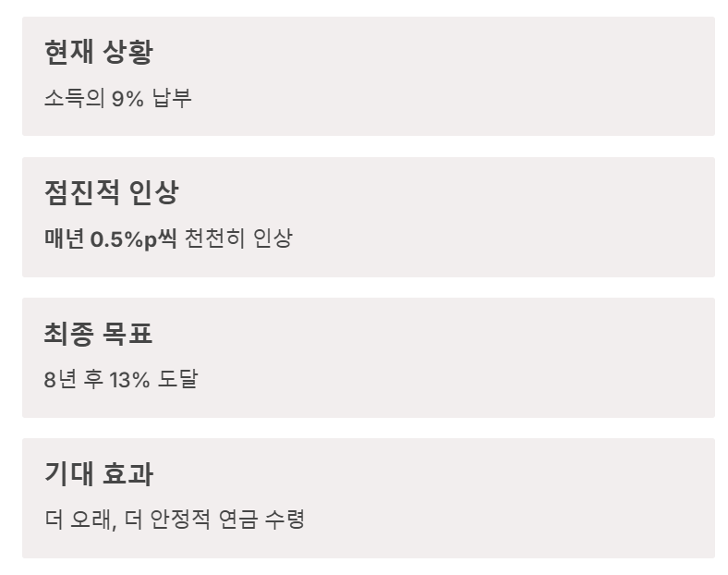Click the 13% figure in 최종 목표 card
Viewport: 728px width, 575px height.
(130, 379)
